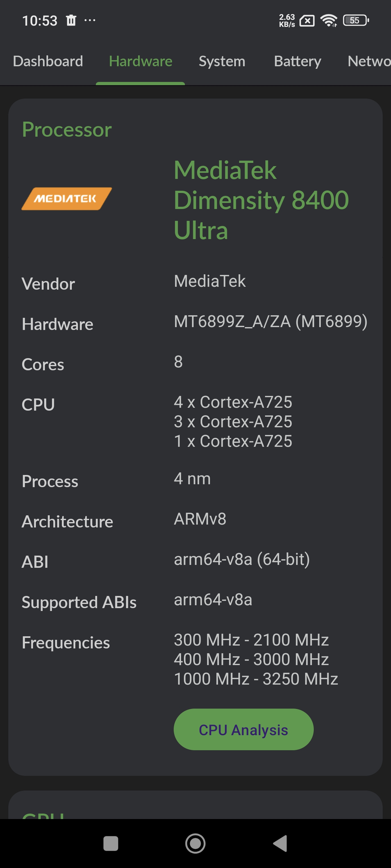The image size is (391, 868).
Task: Tap the three-dot notification icon
Action: click(x=90, y=20)
